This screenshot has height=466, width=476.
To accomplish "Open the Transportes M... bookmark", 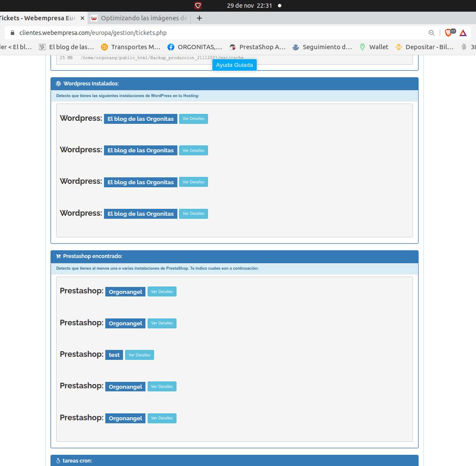I will tap(130, 47).
